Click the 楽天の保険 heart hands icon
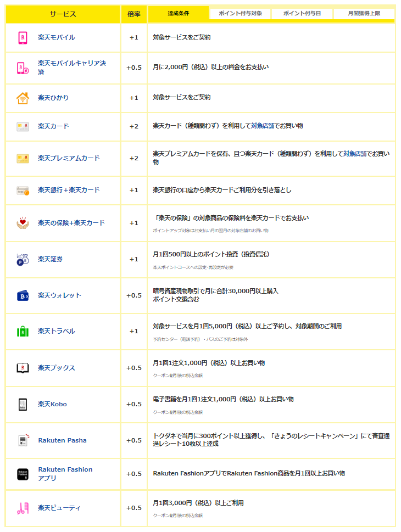 (23, 223)
